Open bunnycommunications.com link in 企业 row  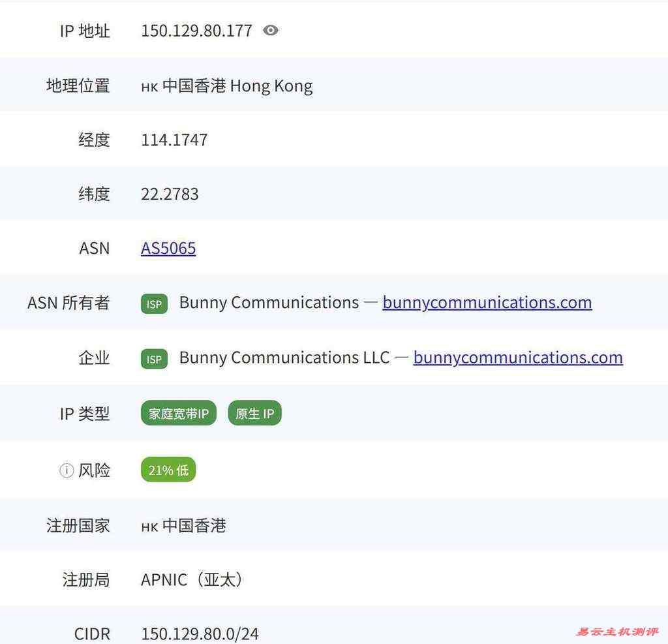518,358
